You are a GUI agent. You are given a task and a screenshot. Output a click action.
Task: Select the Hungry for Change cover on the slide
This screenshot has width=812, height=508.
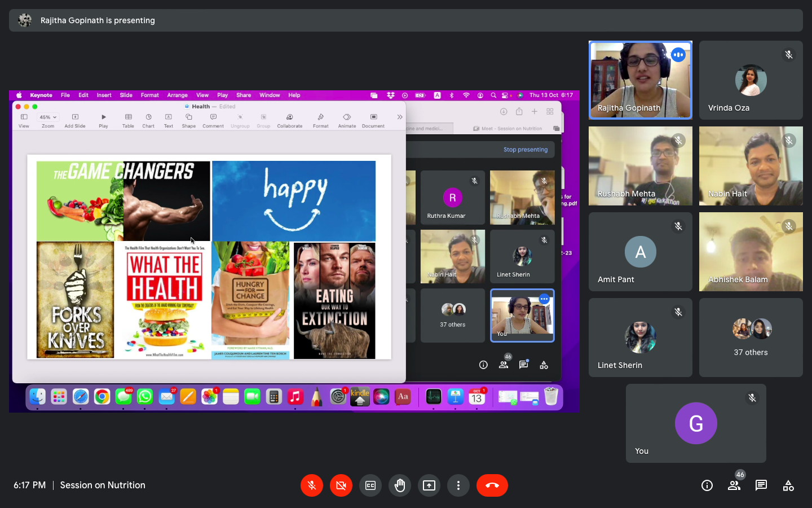click(x=250, y=300)
